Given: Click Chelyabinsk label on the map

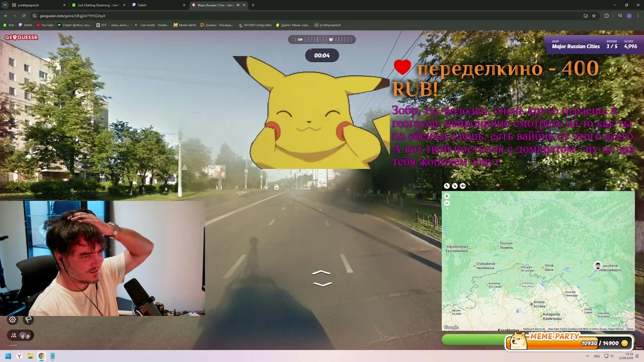Looking at the screenshot, I should (x=486, y=265).
